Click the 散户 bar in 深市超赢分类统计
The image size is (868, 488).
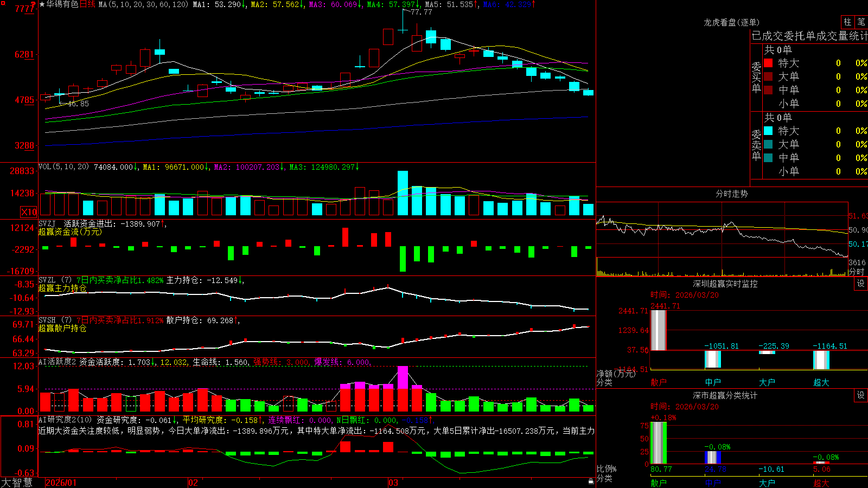(658, 443)
